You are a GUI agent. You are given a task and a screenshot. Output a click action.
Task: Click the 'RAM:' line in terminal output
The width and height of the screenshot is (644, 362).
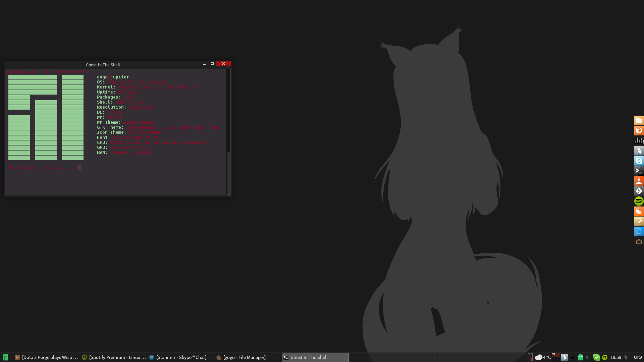(x=124, y=152)
